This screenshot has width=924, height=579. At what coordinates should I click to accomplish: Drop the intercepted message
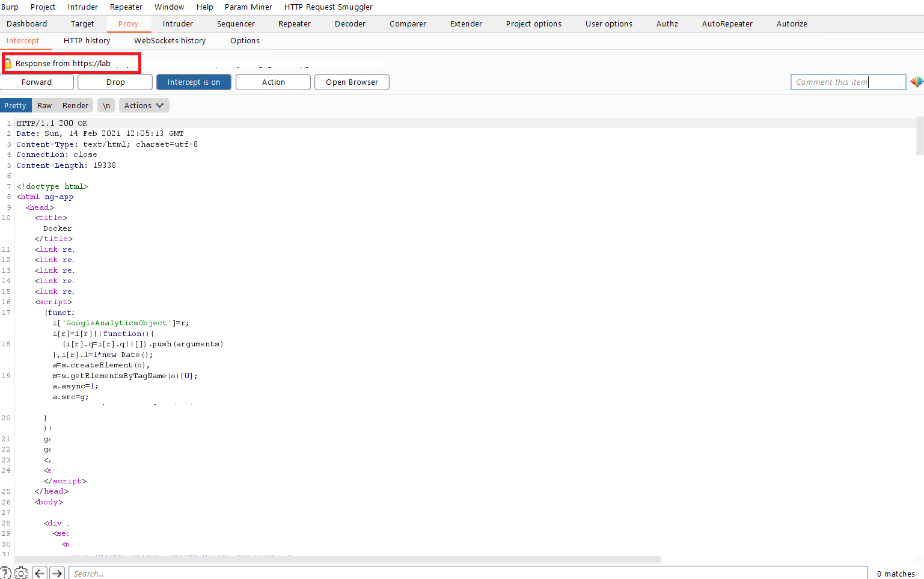[114, 82]
